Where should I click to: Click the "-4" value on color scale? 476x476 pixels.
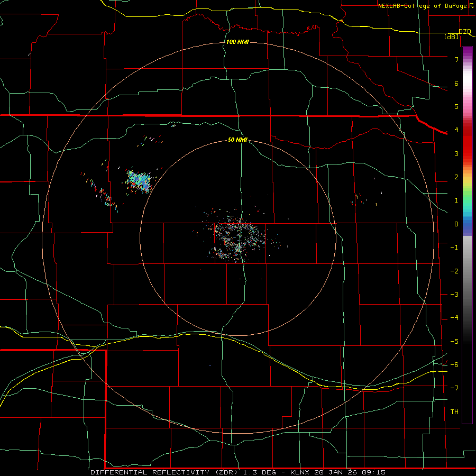[x=454, y=318]
